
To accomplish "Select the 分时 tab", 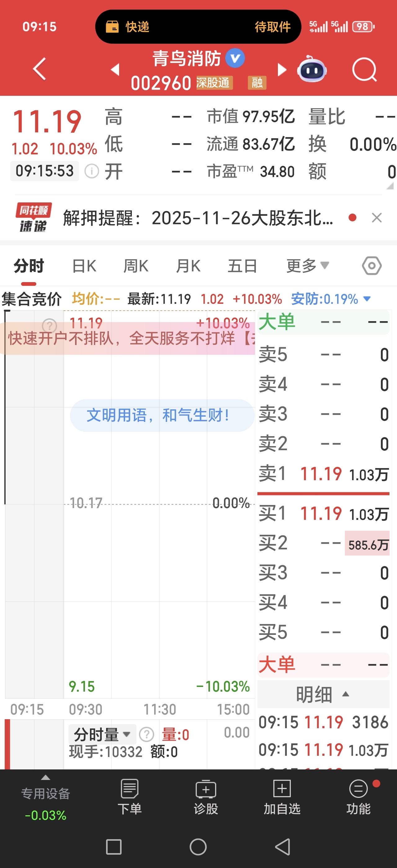I will [x=29, y=266].
